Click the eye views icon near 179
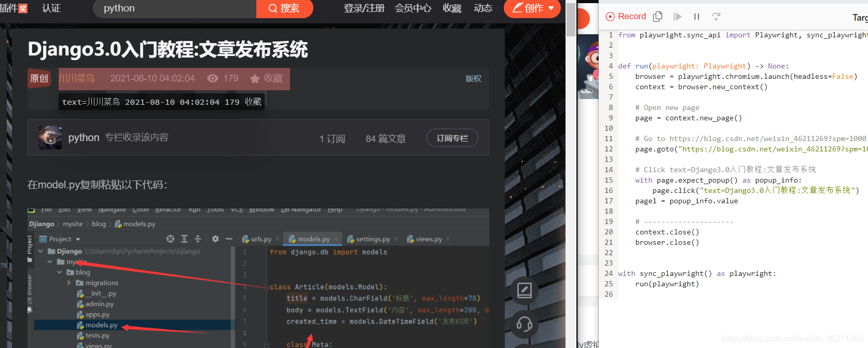The image size is (868, 348). (213, 78)
